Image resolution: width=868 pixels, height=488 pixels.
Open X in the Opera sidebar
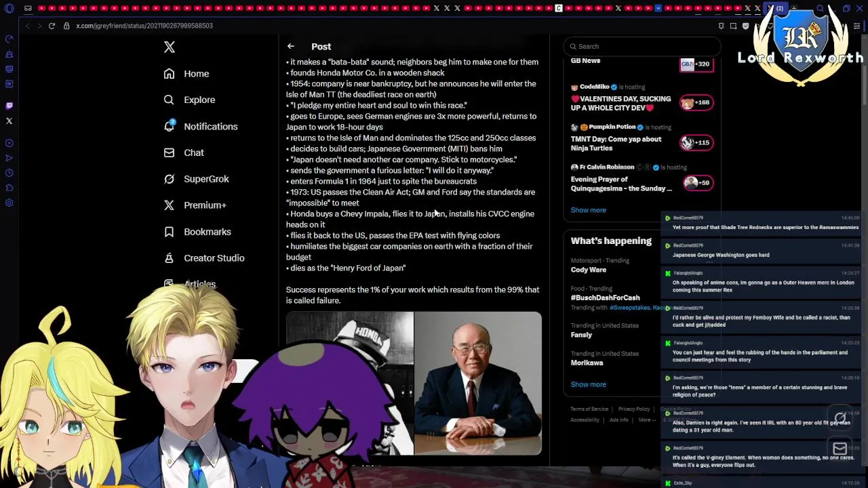pos(9,121)
